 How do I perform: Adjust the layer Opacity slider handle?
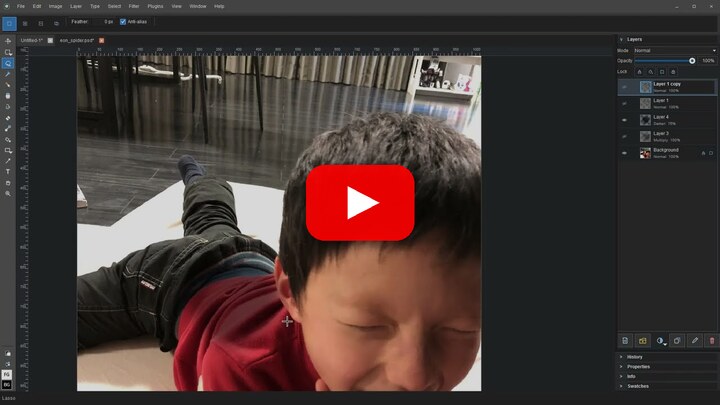(x=692, y=61)
